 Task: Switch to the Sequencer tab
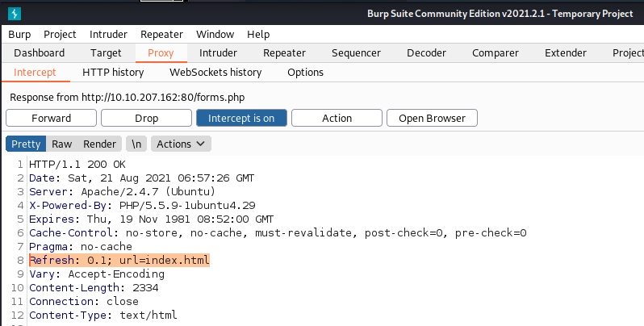(356, 53)
